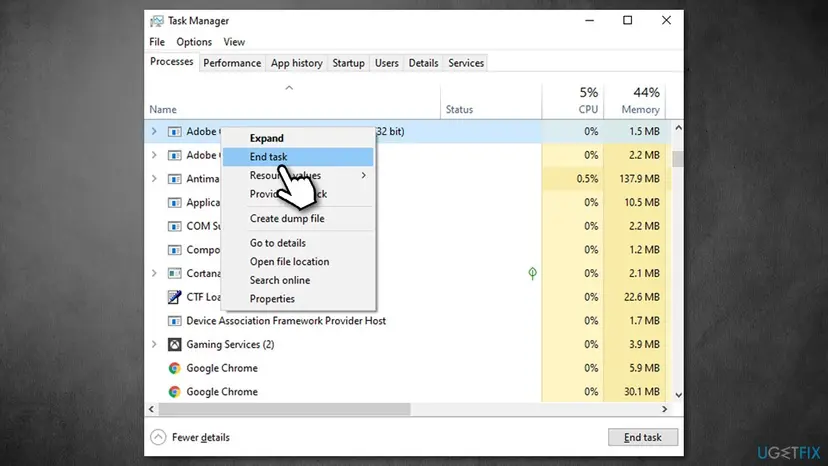Click the vertical scrollbar thumb
This screenshot has height=466, width=828.
[679, 159]
